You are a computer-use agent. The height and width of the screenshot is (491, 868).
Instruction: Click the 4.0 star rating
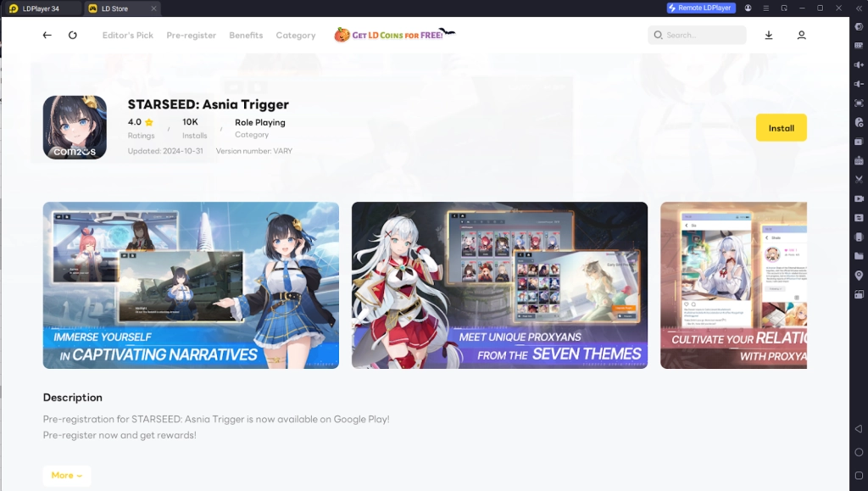coord(141,122)
